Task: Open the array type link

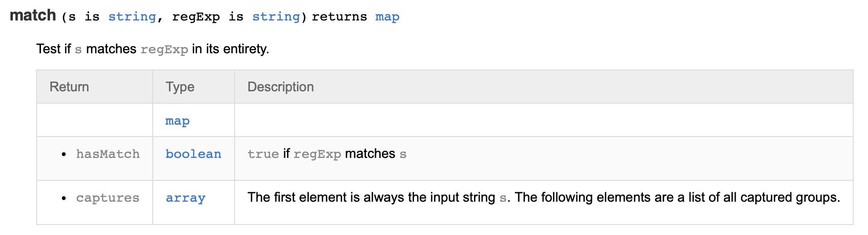Action: click(185, 198)
